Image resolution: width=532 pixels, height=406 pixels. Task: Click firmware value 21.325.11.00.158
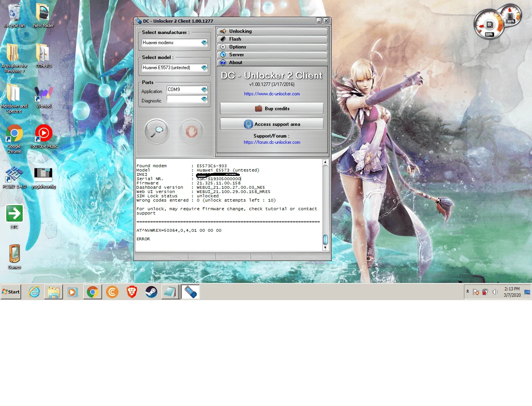[219, 183]
